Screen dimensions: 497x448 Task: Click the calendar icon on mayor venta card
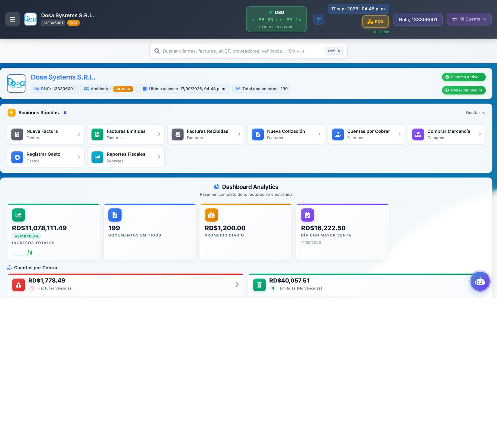[x=308, y=215]
